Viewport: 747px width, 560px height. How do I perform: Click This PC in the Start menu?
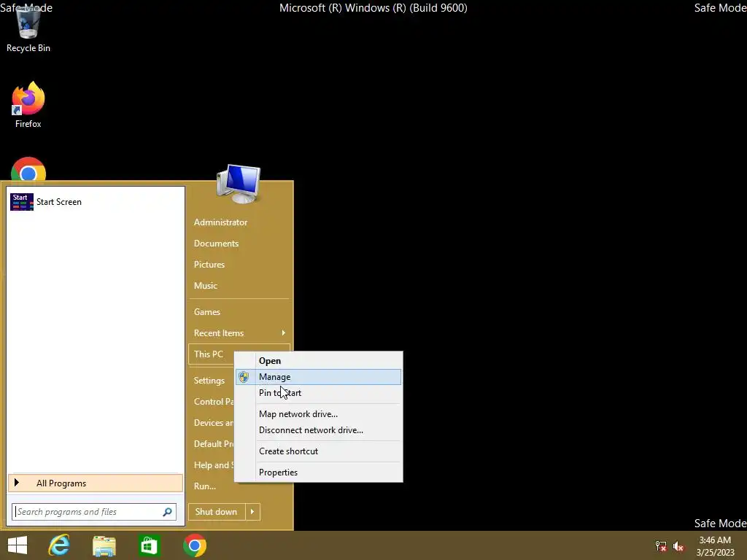208,354
